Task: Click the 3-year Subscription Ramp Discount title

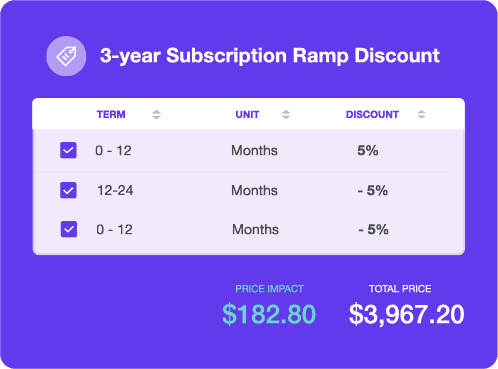Action: (x=270, y=55)
